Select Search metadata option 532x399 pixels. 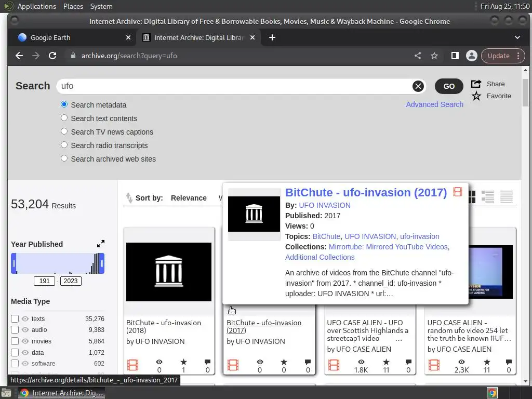(x=64, y=104)
